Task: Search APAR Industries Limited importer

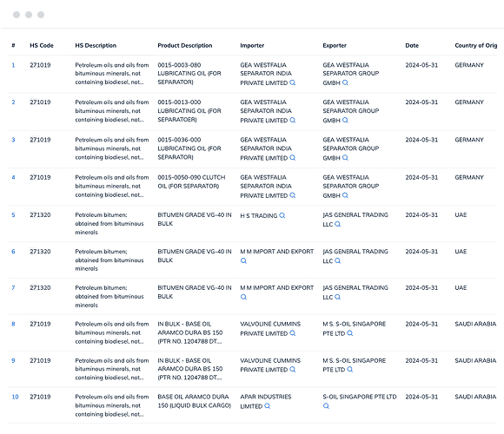Action: click(x=268, y=406)
